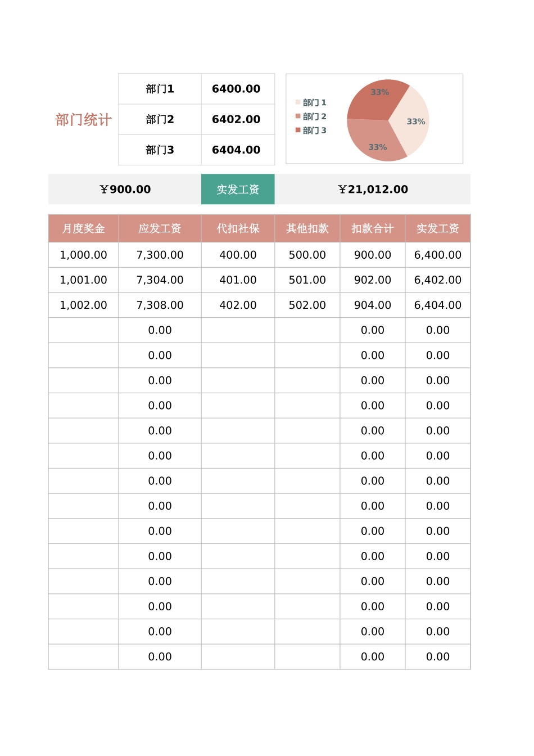This screenshot has width=534, height=756.
Task: Click the 部门 3 legend color swatch
Action: (x=298, y=130)
